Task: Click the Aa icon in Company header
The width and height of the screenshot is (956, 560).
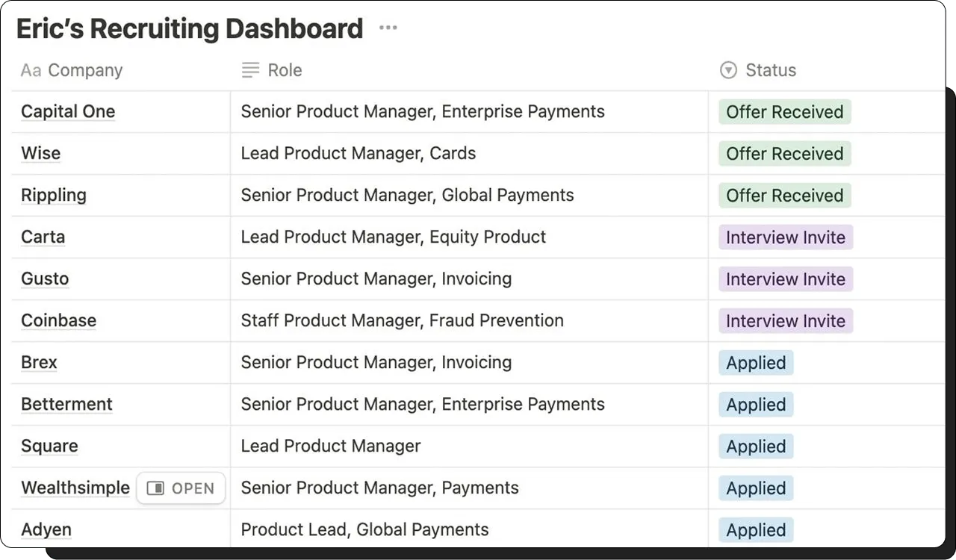Action: coord(31,70)
